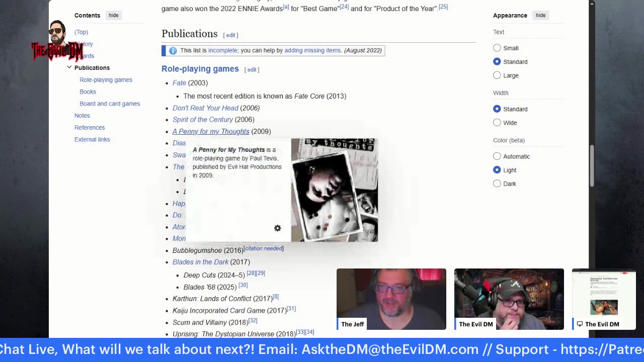Collapse the Publications section chevron in Contents

point(69,67)
